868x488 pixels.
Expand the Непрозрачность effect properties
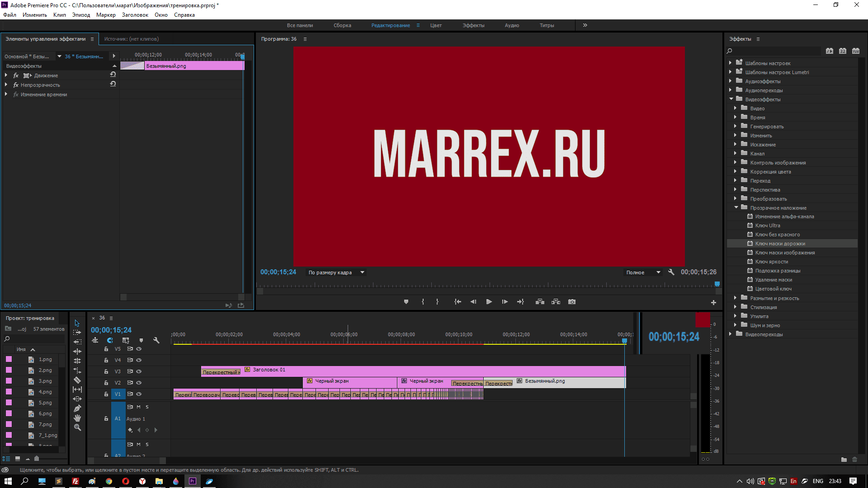tap(6, 84)
